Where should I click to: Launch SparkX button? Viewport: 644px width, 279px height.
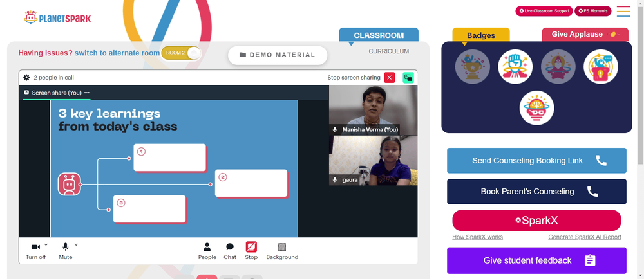[x=536, y=221]
